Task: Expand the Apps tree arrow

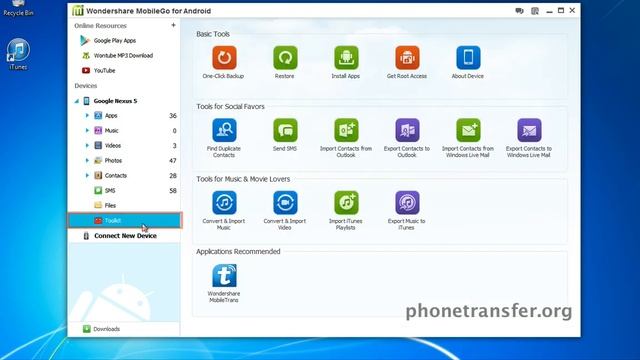Action: tap(87, 116)
